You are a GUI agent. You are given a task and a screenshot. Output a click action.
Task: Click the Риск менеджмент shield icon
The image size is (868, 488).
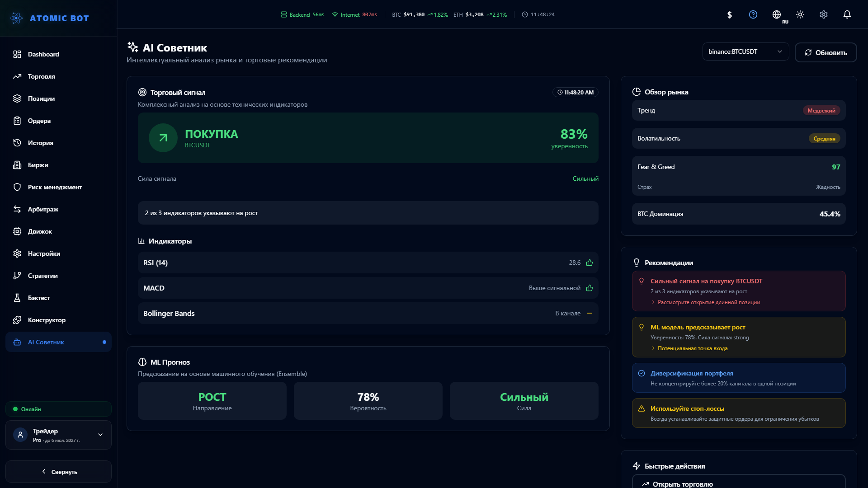[17, 187]
